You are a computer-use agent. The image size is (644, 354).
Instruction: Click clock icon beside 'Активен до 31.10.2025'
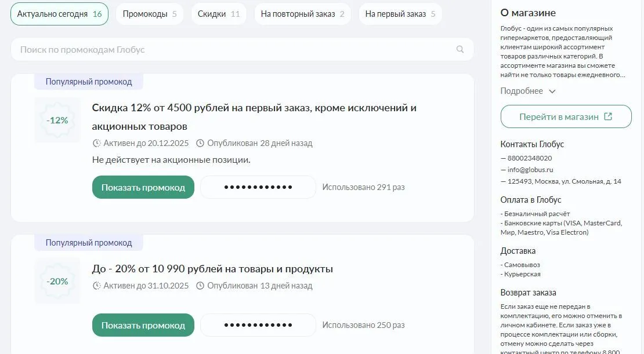click(x=97, y=286)
